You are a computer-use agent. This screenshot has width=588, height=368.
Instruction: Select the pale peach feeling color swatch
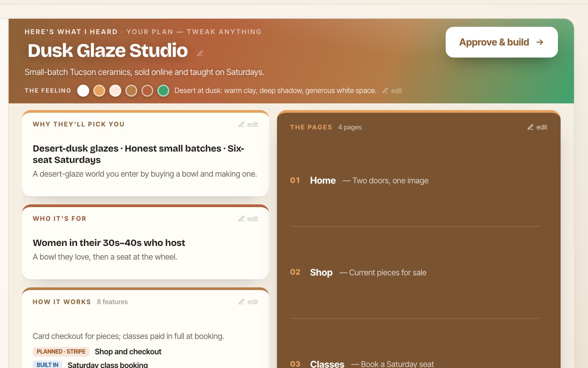115,91
